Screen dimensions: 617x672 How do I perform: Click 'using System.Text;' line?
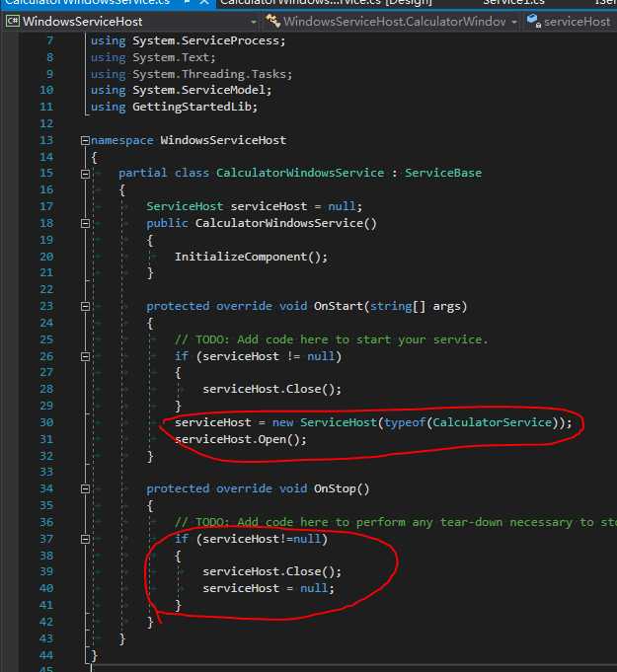153,57
